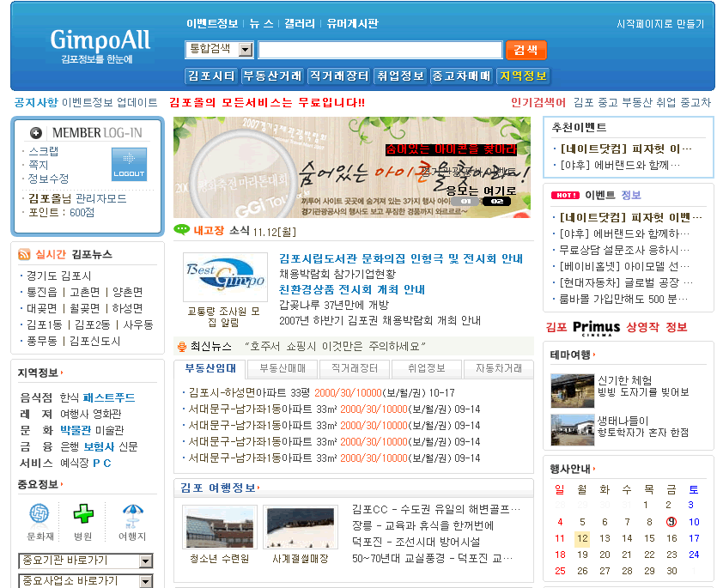The height and width of the screenshot is (588, 717).
Task: Click the LOGOUT button
Action: point(129,164)
